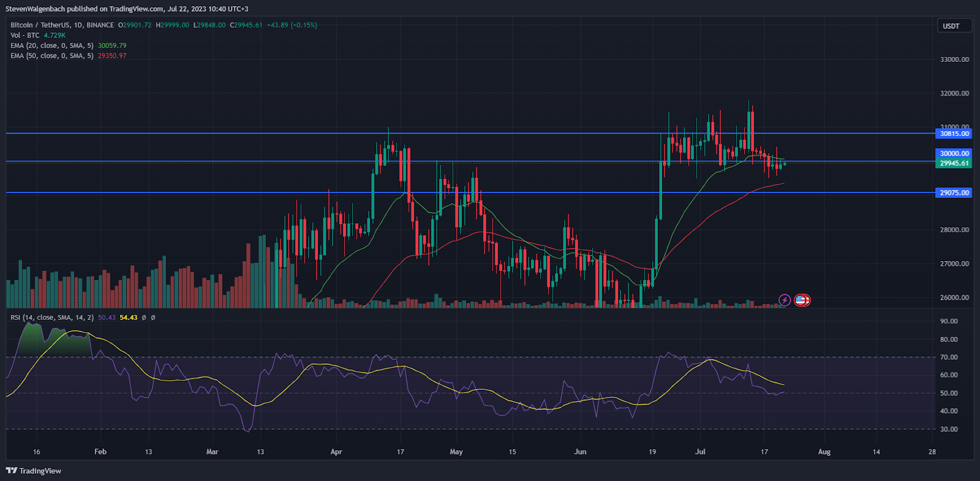Viewport: 980px width, 481px height.
Task: Click the RSI value 50.43
Action: pos(107,317)
